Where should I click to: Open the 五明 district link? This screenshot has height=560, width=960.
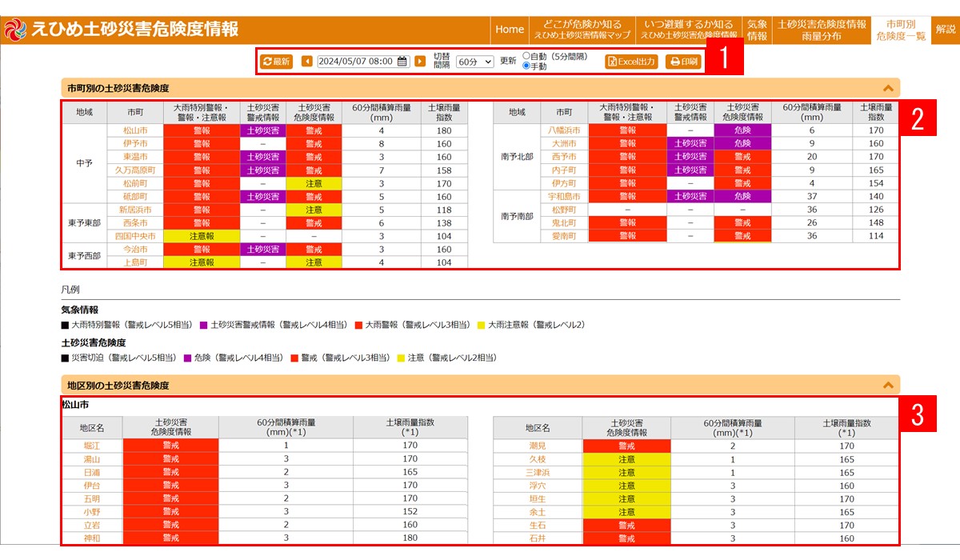coord(92,498)
